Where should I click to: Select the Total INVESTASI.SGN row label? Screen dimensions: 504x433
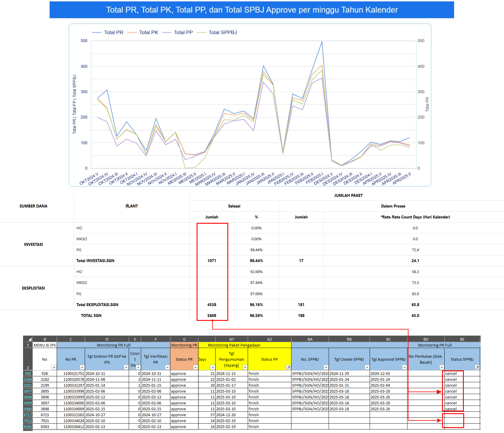[95, 261]
